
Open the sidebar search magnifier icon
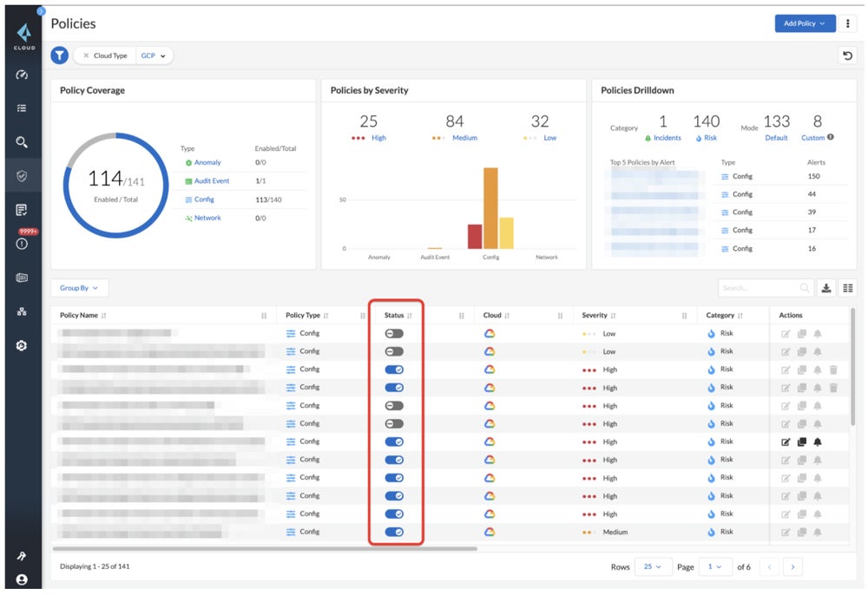click(22, 142)
